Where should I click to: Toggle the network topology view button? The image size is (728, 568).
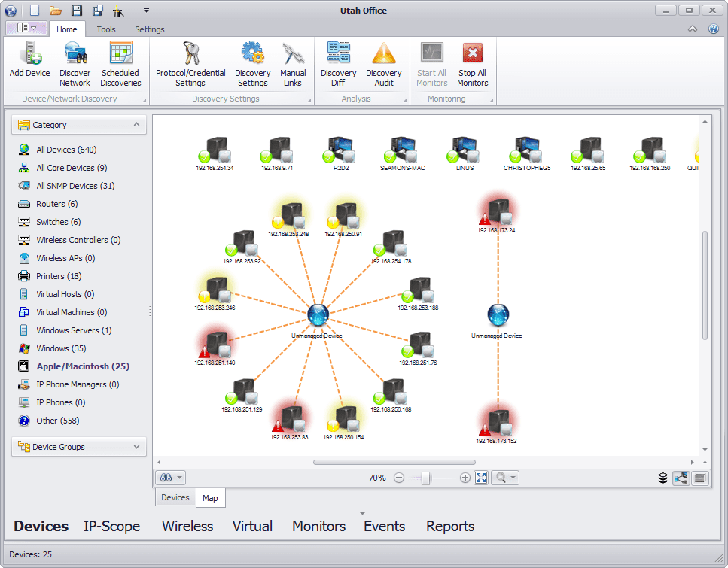click(x=681, y=478)
